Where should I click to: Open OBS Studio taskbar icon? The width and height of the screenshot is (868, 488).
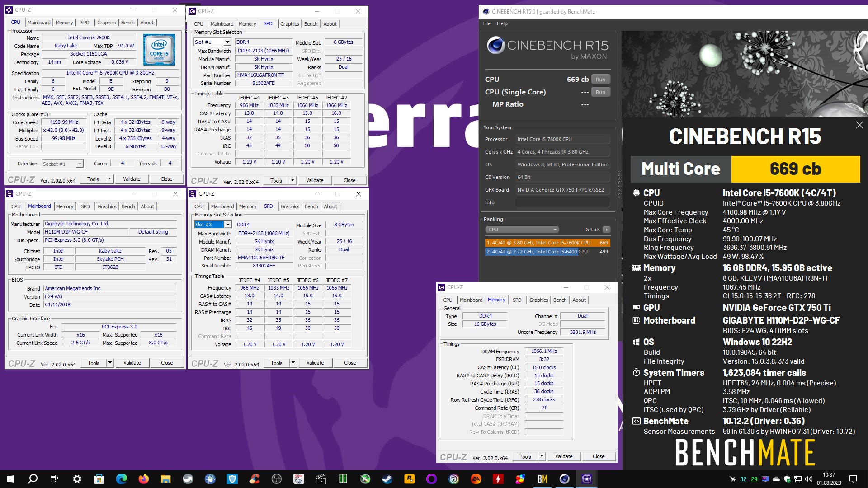pyautogui.click(x=277, y=479)
